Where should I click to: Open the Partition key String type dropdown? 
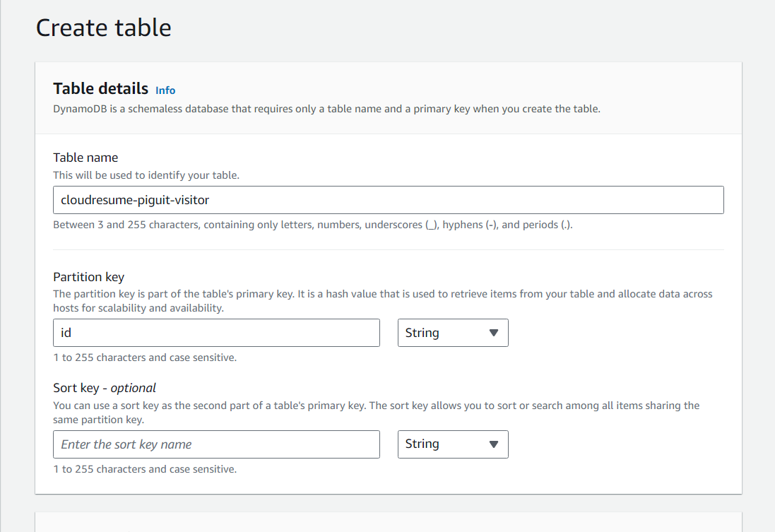coord(453,333)
